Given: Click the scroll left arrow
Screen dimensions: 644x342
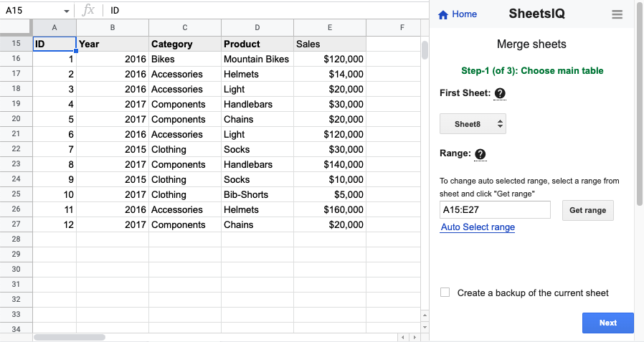Looking at the screenshot, I should pos(403,338).
